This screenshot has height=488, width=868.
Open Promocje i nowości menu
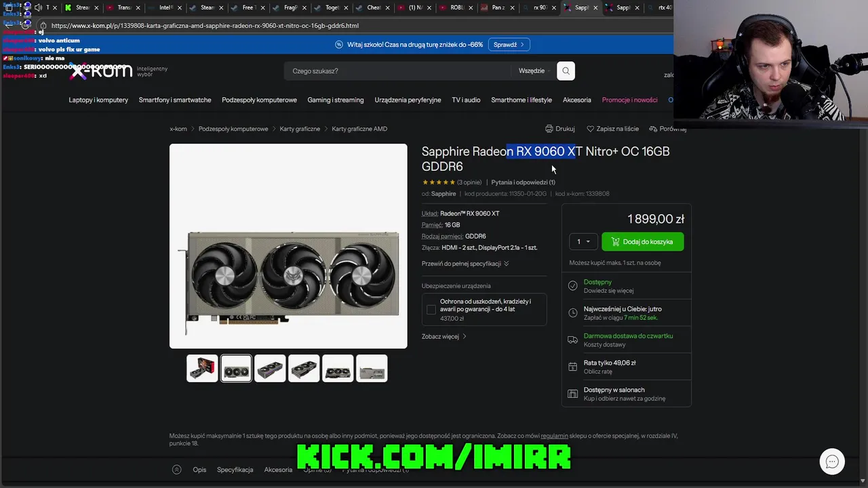click(x=630, y=100)
